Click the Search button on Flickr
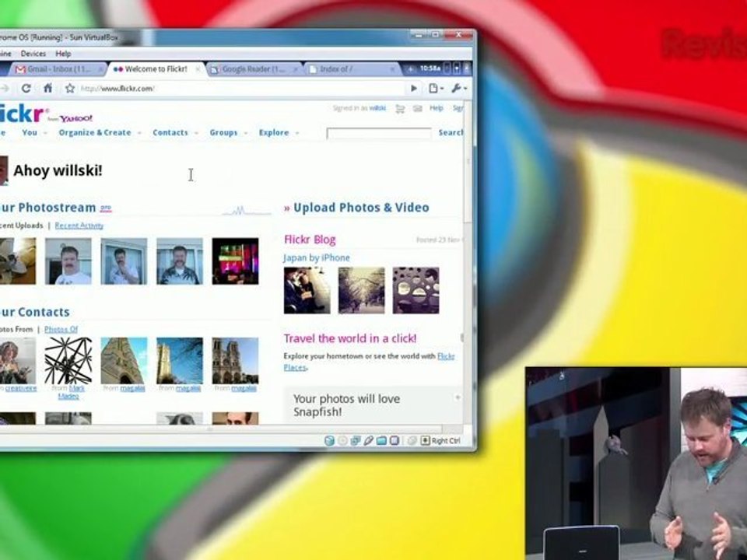The height and width of the screenshot is (560, 747). (451, 132)
